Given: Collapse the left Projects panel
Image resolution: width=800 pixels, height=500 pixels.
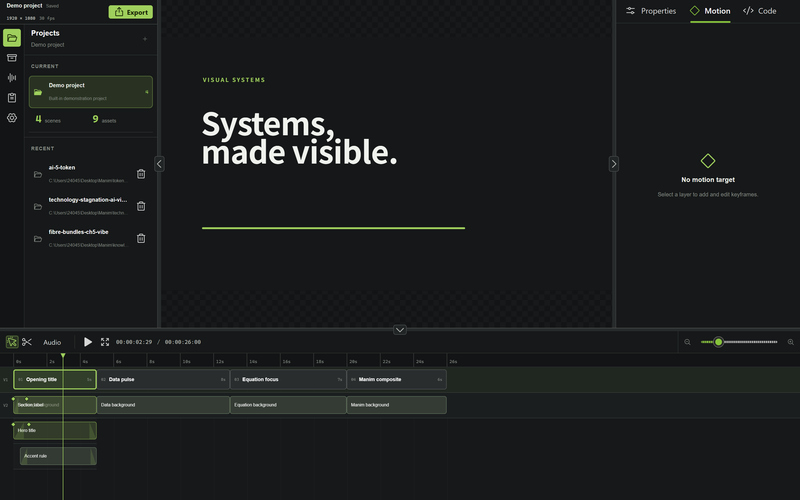Looking at the screenshot, I should coord(159,164).
